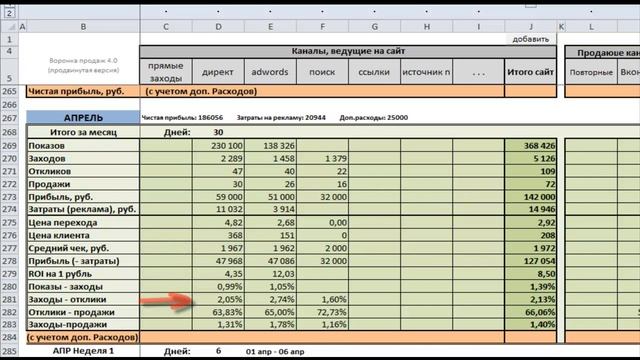Click the поиск отклики-продажи value '72,73%'
The height and width of the screenshot is (360, 640).
[322, 312]
